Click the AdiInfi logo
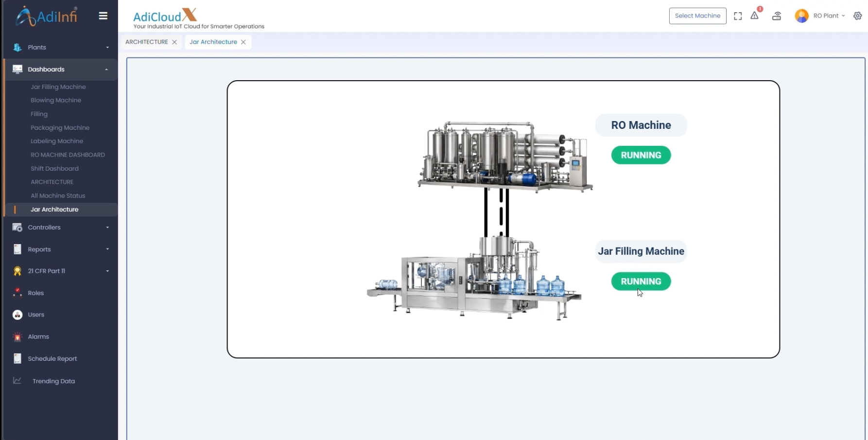 46,16
